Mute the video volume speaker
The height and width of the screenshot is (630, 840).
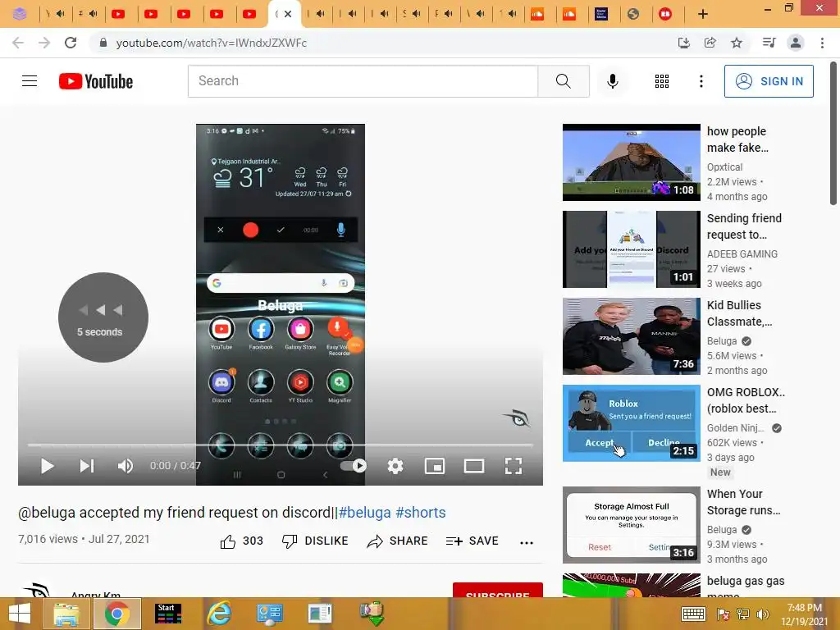(126, 466)
